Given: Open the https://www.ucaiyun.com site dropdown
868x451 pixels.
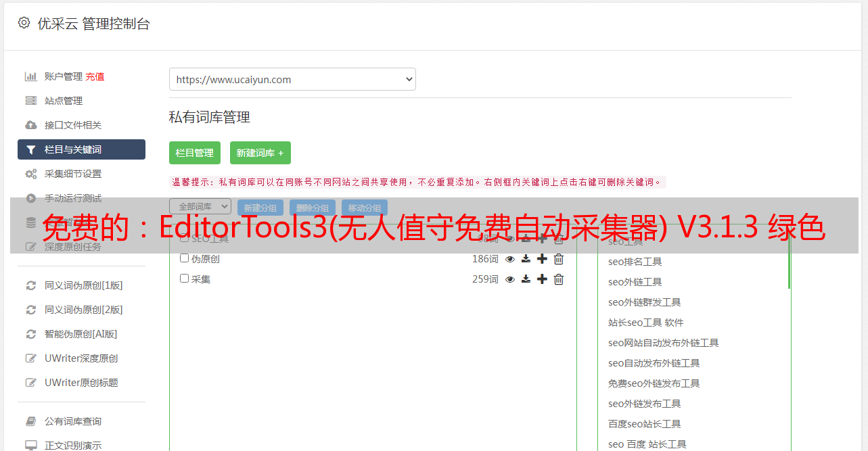Looking at the screenshot, I should 292,79.
